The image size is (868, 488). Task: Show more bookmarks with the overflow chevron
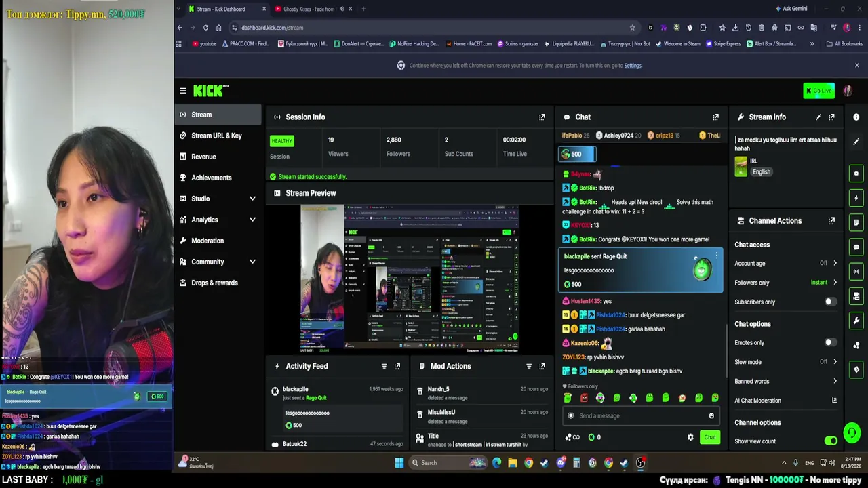tap(812, 44)
